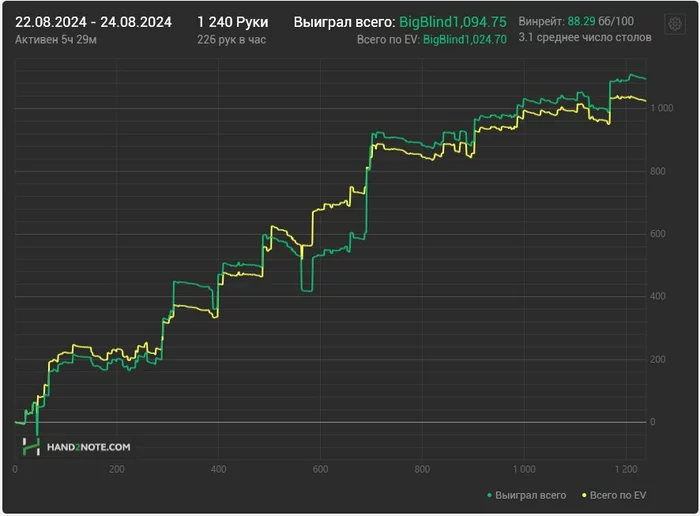This screenshot has height=516, width=700.
Task: Click the date range 22.08.2024 - 24.08.2024
Action: [x=93, y=22]
